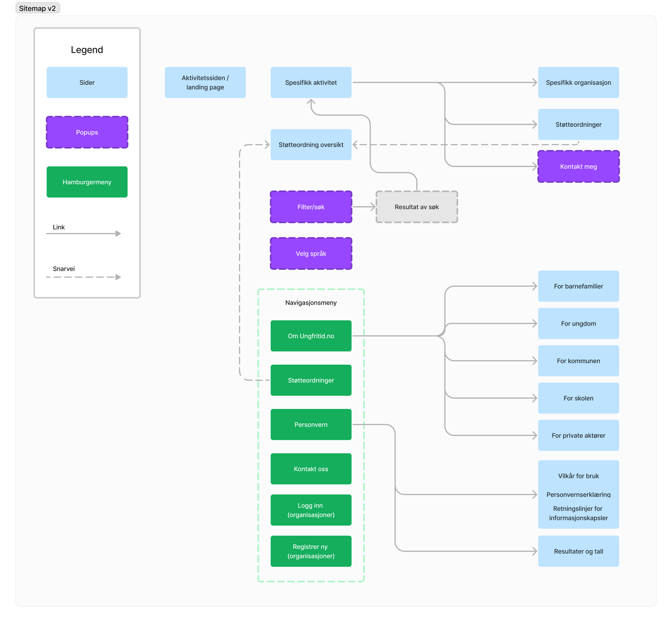
Task: Open the Velg språk popup node
Action: [x=311, y=253]
